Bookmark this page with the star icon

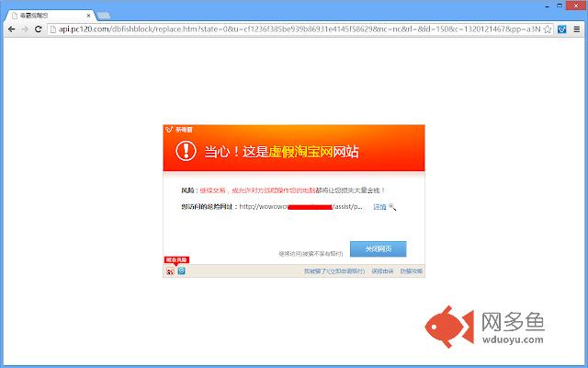(x=548, y=29)
